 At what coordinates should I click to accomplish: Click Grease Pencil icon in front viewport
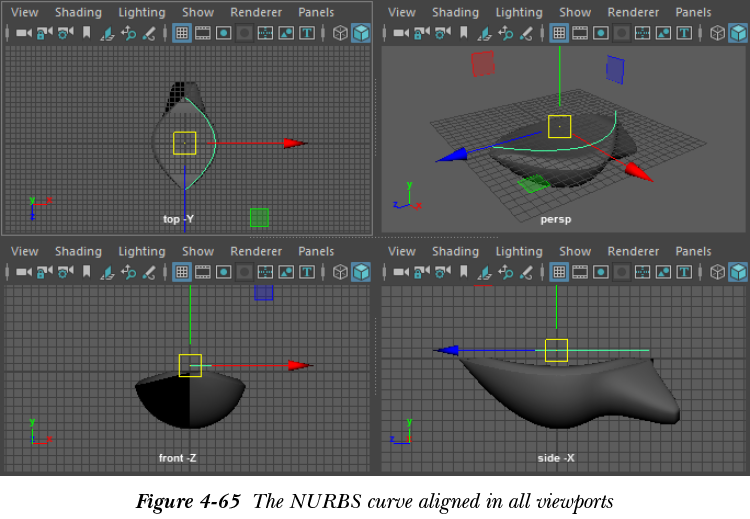[149, 272]
